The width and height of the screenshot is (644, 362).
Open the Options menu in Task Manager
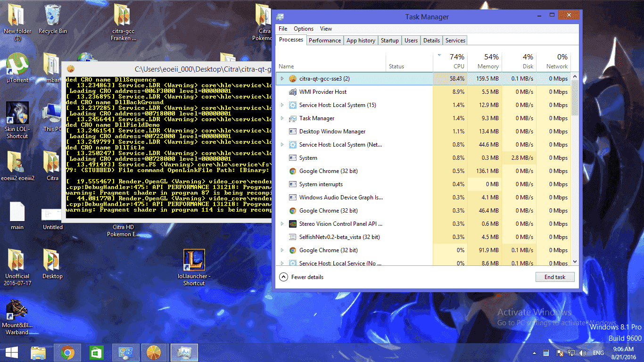tap(304, 29)
